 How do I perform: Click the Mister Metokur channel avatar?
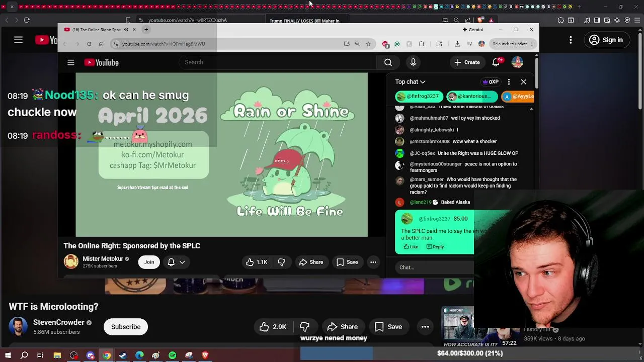click(71, 261)
